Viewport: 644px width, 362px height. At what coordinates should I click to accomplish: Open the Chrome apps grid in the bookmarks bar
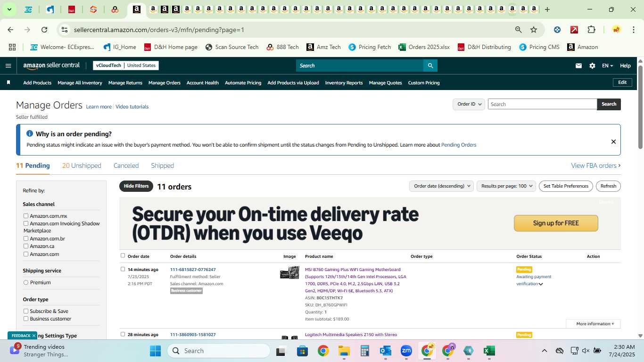pyautogui.click(x=12, y=47)
